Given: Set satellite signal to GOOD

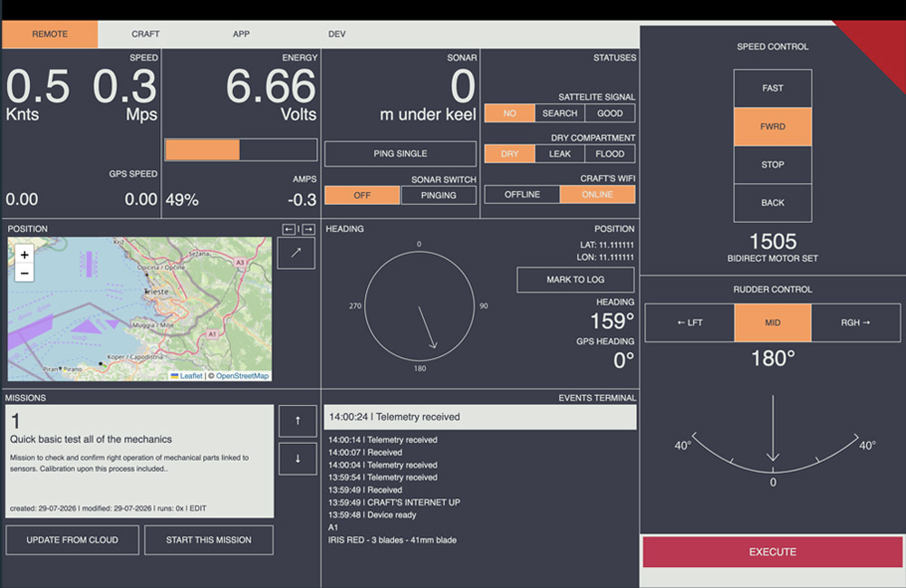Looking at the screenshot, I should click(610, 113).
